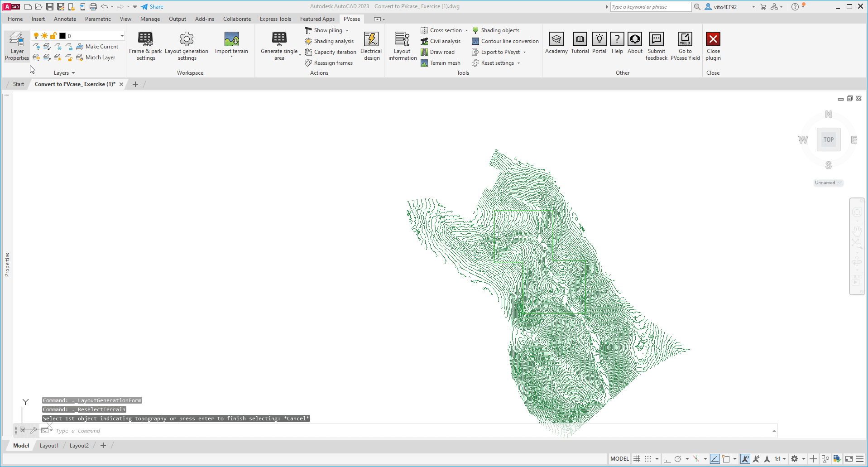
Task: Click the Help question mark icon
Action: click(617, 39)
